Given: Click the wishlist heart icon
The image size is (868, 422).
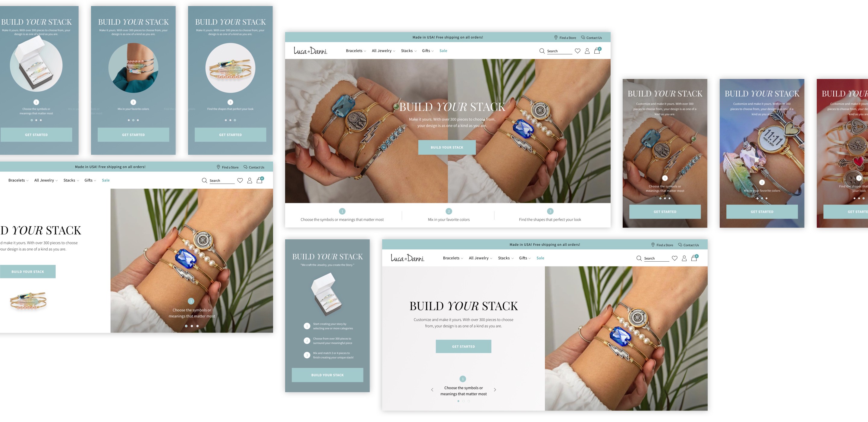Looking at the screenshot, I should pos(578,51).
